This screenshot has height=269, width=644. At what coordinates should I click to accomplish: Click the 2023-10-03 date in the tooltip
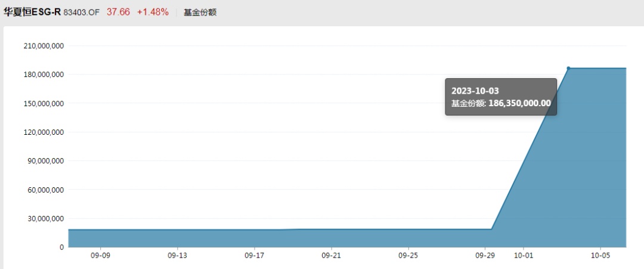pos(475,91)
